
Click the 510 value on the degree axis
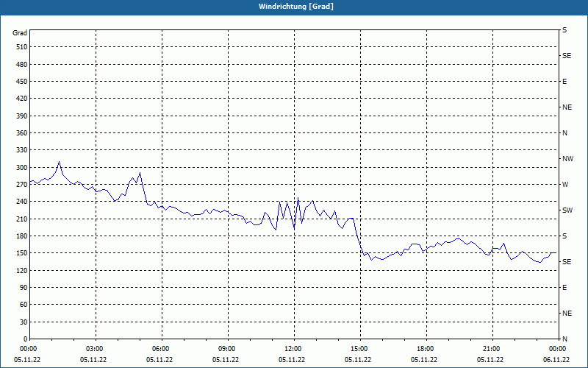[x=22, y=47]
